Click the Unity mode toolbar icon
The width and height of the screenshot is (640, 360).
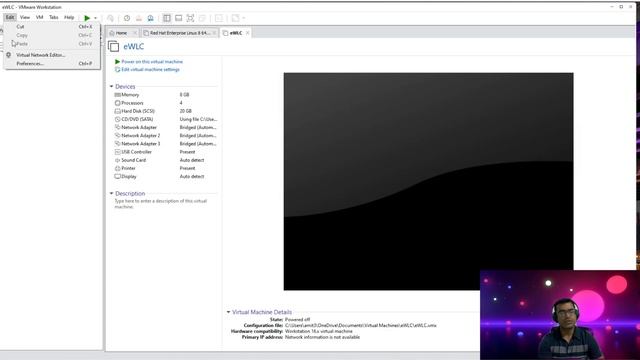(x=202, y=18)
